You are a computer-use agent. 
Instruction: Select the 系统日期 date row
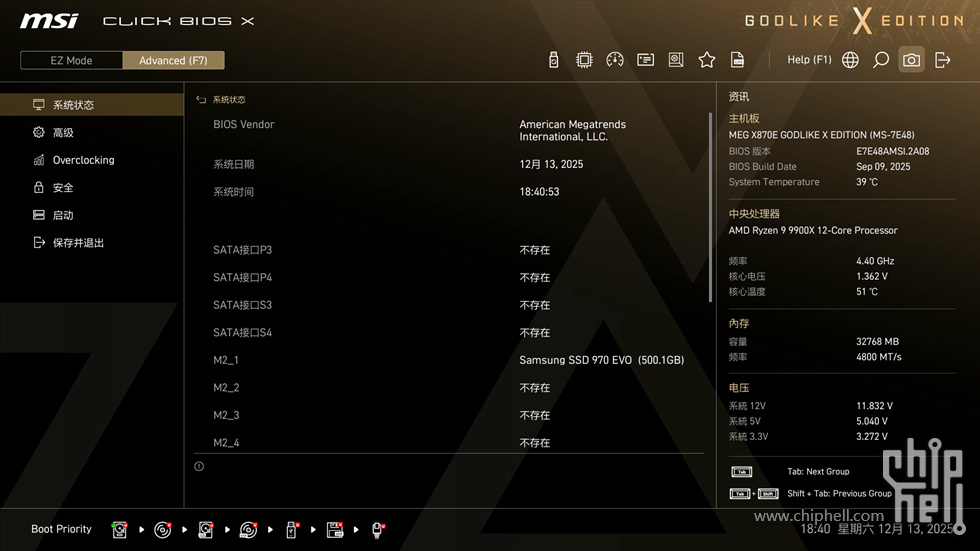pos(234,164)
